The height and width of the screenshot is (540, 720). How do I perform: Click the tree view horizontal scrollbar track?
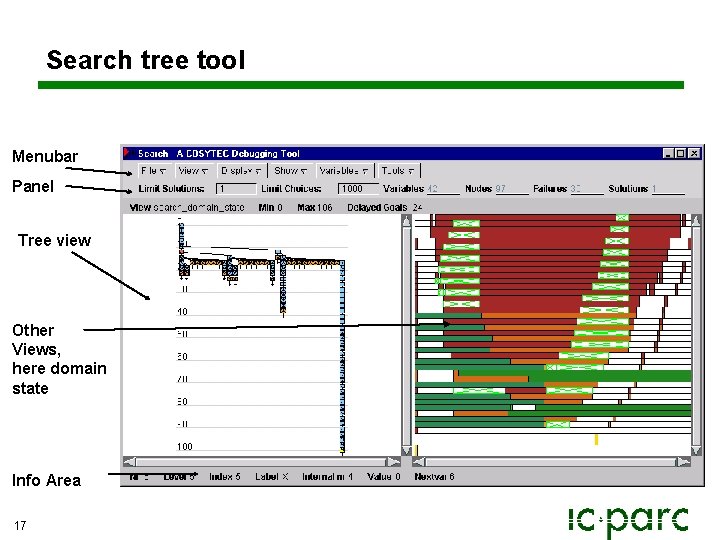262,461
